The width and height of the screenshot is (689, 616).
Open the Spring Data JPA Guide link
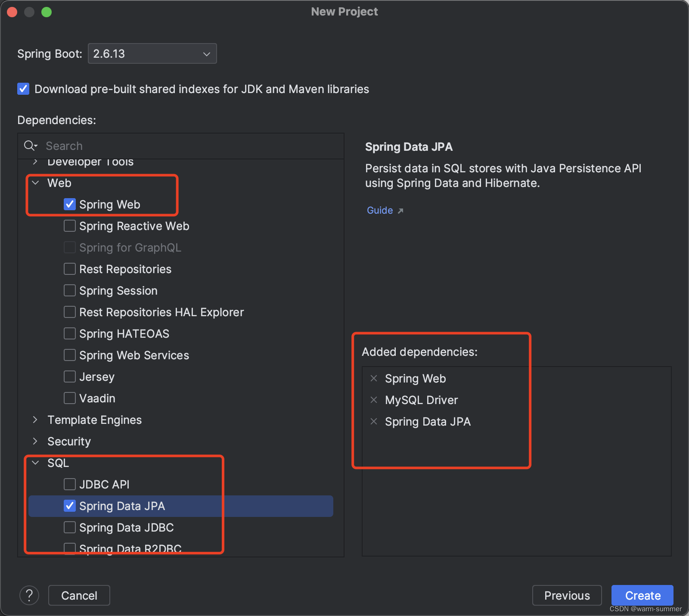pyautogui.click(x=380, y=210)
